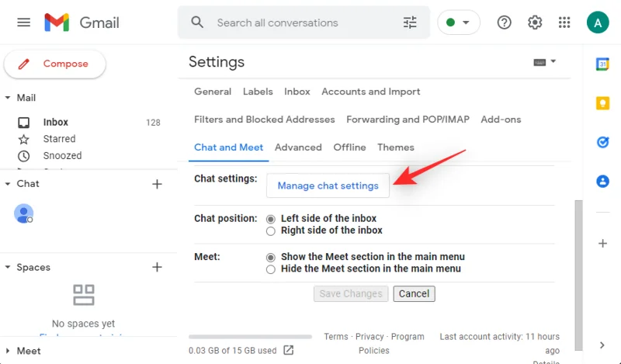Click Manage chat settings button
621x364 pixels.
(328, 185)
